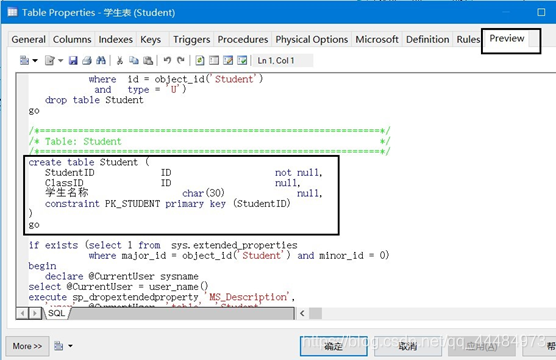Click the 'if exists (select 1 from' line
556x360 pixels.
click(x=163, y=245)
